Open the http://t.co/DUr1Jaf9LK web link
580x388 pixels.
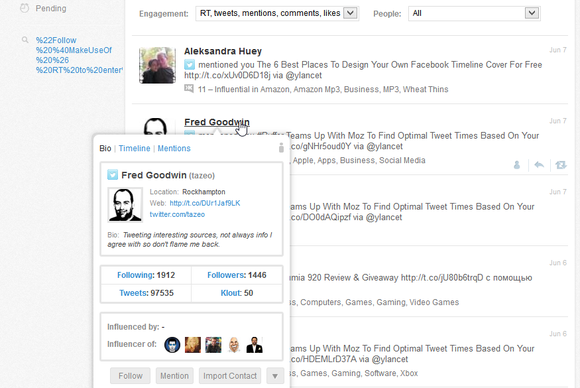pos(205,203)
